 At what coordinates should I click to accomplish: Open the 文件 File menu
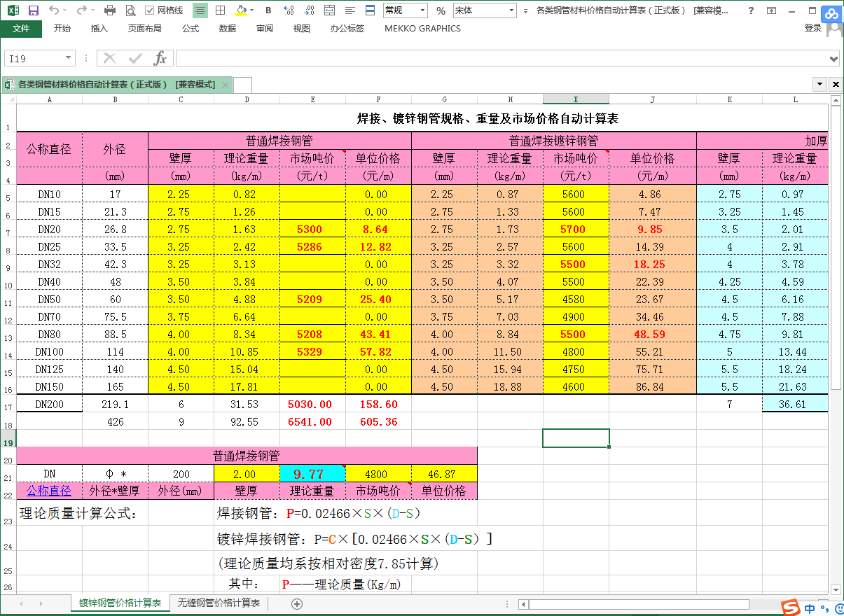[x=21, y=29]
